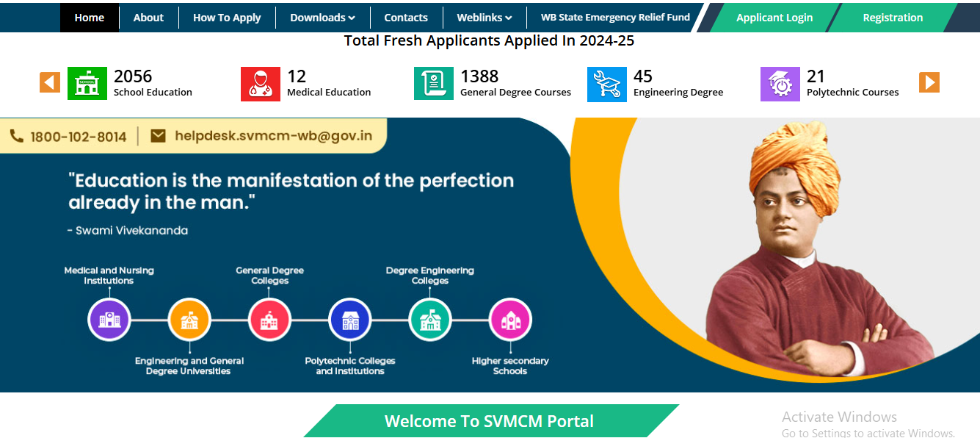Click the Registration button

tap(893, 18)
